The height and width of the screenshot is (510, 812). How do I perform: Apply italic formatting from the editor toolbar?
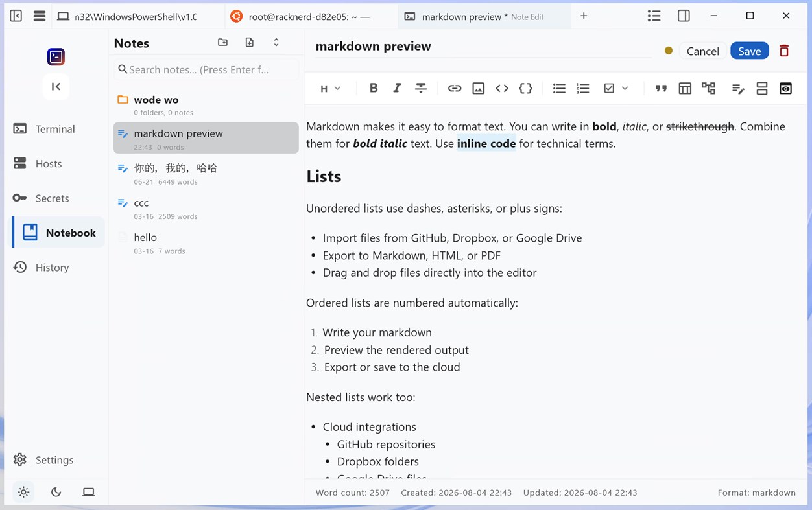tap(397, 88)
